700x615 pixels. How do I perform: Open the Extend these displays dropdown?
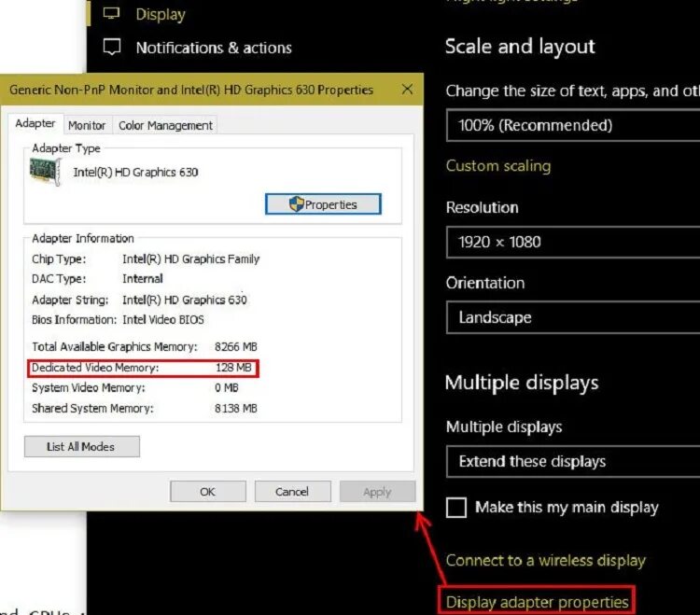tap(573, 461)
